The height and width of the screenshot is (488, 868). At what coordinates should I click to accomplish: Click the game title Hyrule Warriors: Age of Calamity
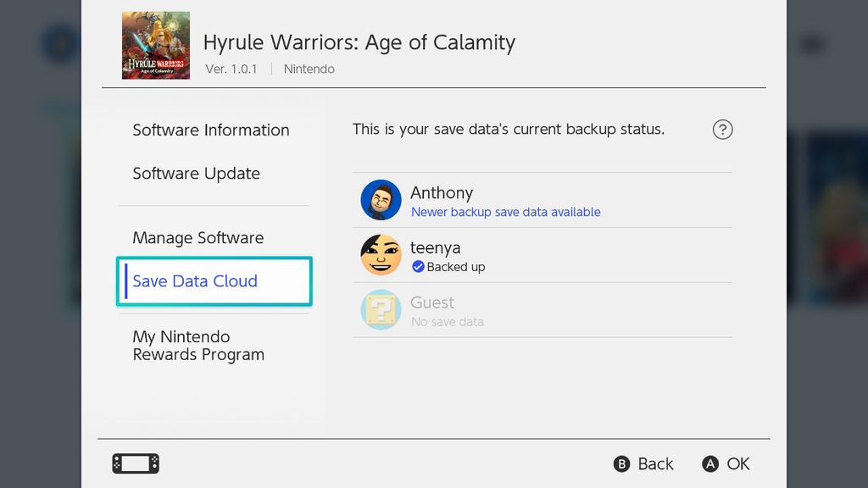[358, 42]
